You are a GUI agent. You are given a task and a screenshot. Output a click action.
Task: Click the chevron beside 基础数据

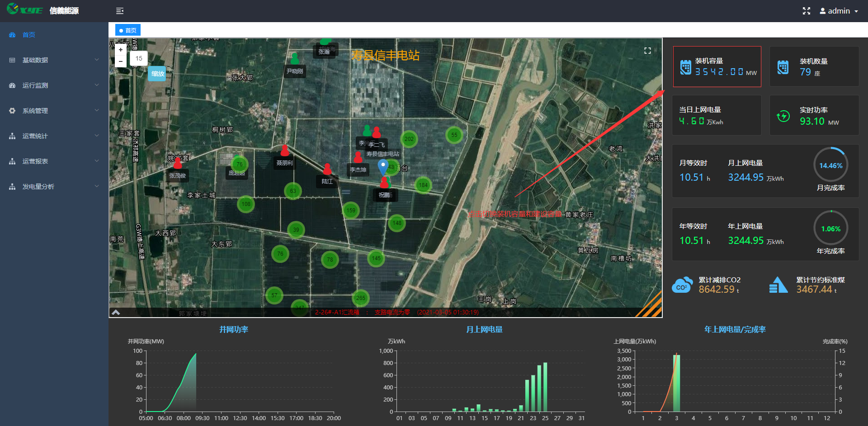point(97,60)
